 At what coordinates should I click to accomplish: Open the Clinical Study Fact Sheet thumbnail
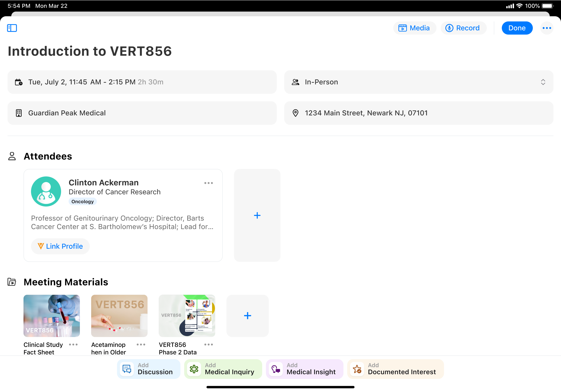coord(51,316)
